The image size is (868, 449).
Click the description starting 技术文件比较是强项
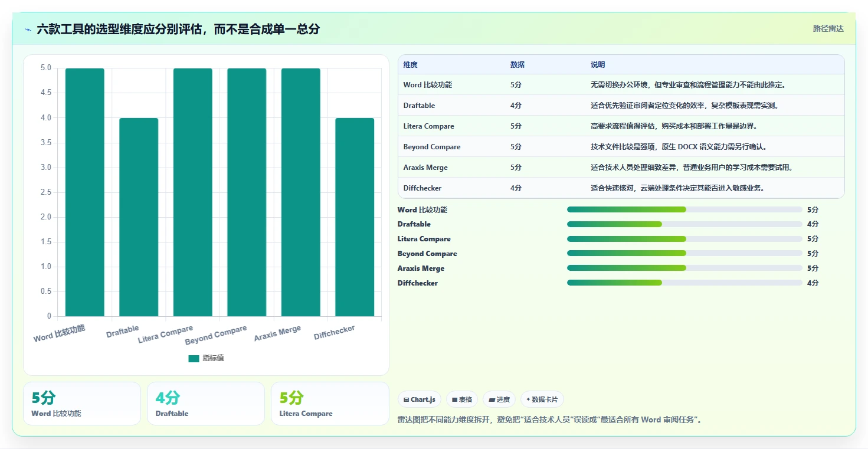[679, 147]
